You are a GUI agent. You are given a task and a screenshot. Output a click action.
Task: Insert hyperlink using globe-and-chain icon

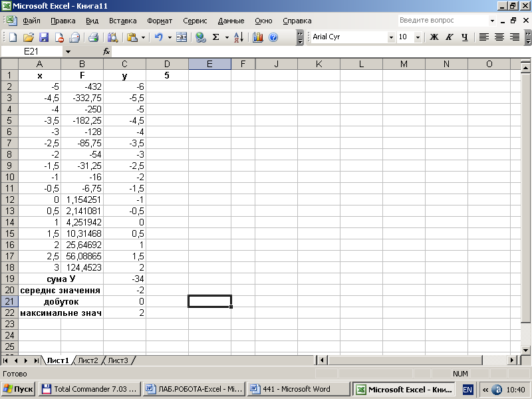pos(201,37)
